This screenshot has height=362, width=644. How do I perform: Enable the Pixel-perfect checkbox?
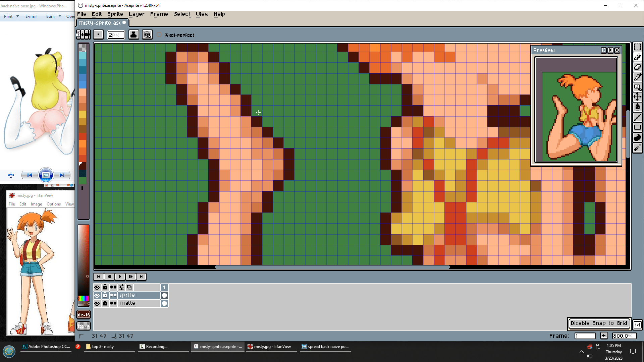(159, 35)
